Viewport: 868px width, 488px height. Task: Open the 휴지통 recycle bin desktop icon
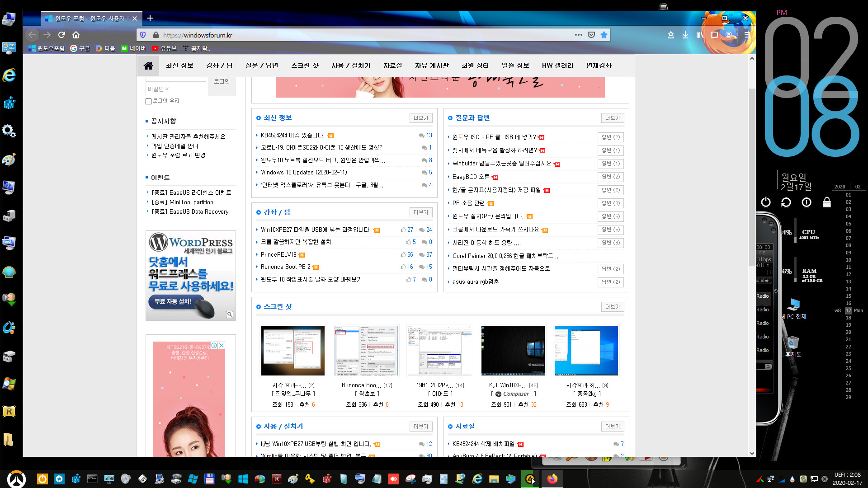793,347
